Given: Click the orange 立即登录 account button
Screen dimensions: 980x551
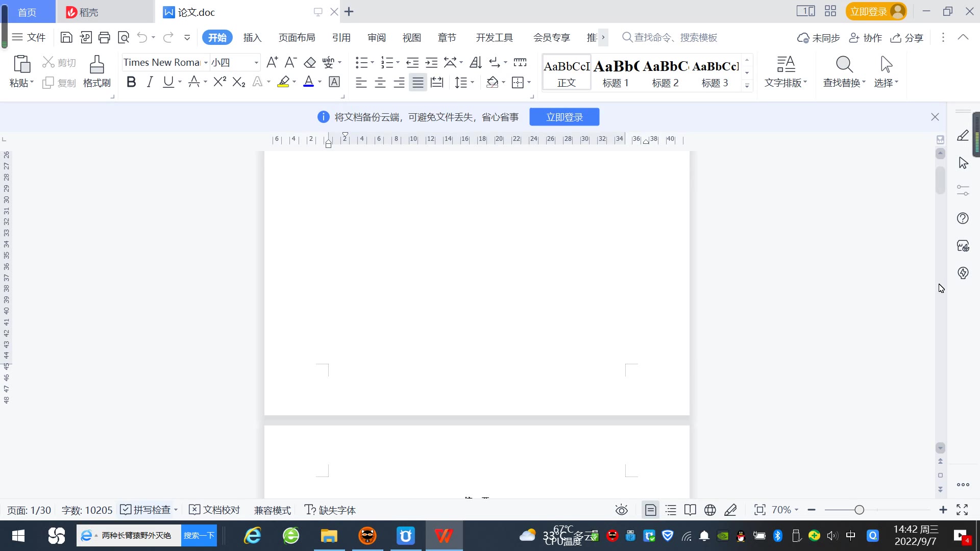Looking at the screenshot, I should click(876, 11).
